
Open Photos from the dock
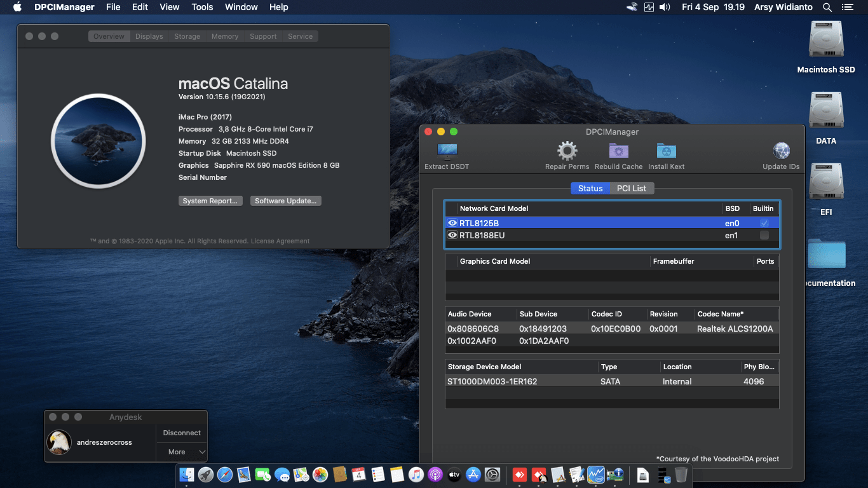point(320,475)
